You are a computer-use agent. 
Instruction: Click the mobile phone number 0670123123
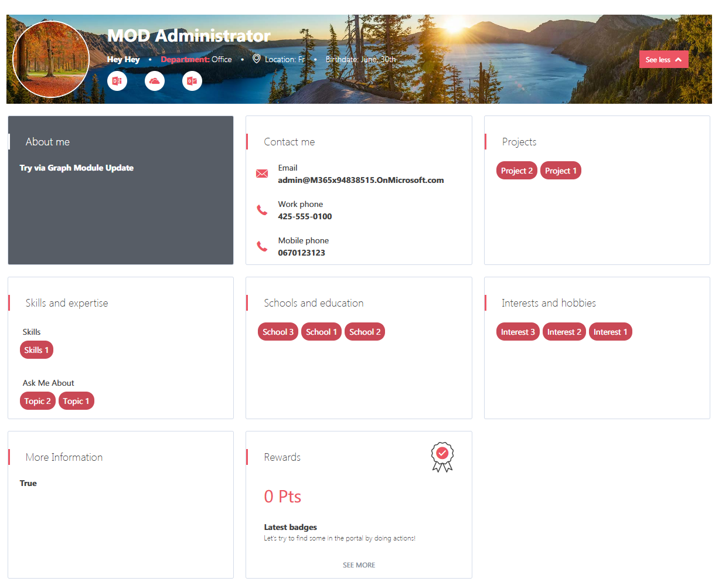[x=301, y=253]
